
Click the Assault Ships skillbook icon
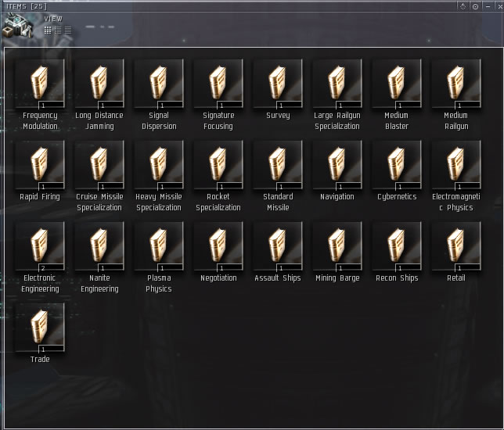pos(278,246)
